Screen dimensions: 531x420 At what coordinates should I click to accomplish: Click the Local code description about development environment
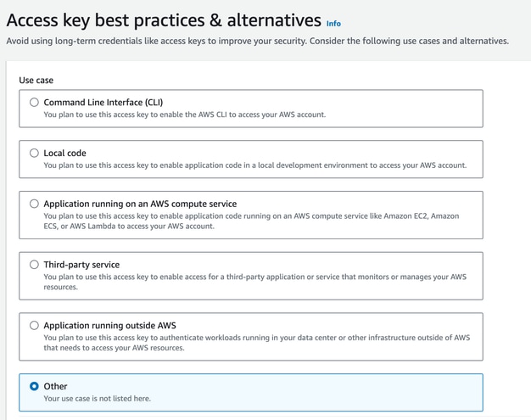tap(255, 165)
